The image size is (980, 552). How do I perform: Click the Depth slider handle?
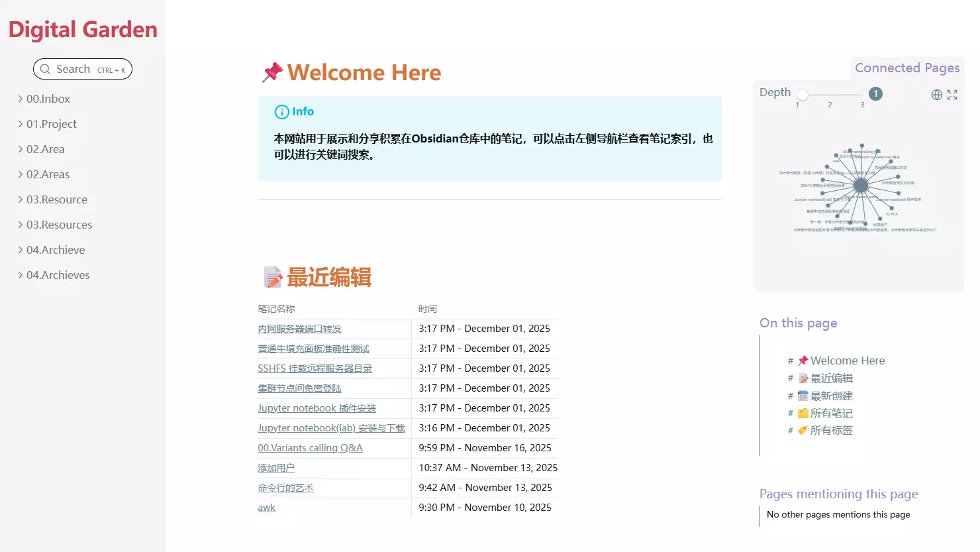(803, 94)
